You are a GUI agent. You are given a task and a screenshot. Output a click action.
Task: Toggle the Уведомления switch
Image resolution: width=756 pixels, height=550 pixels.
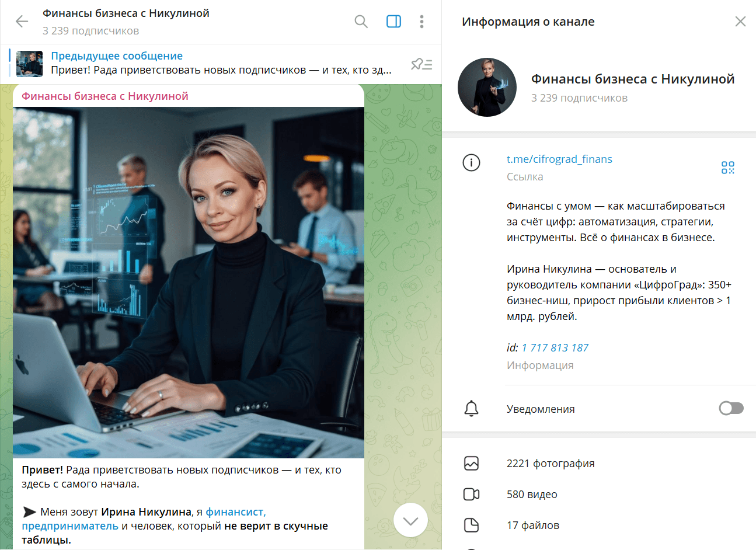pos(731,408)
